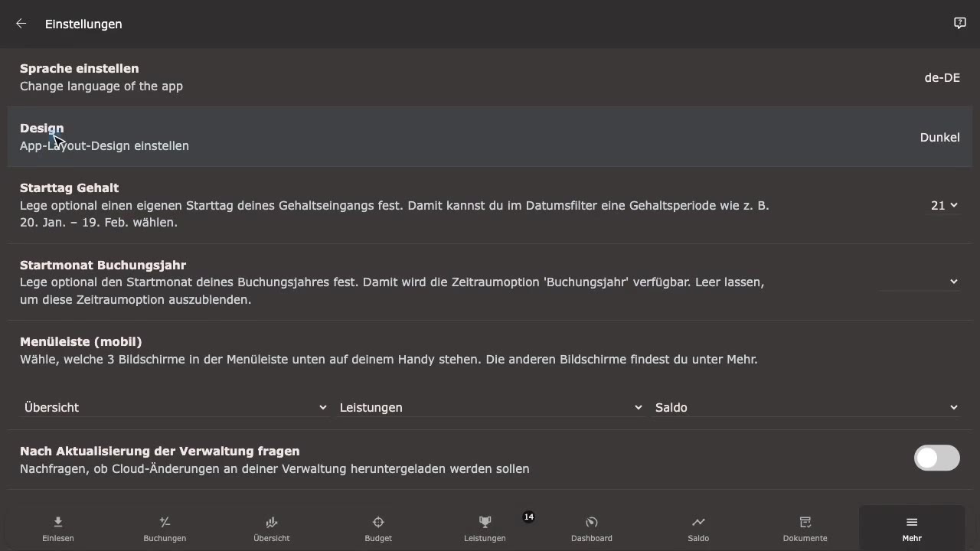The image size is (980, 551).
Task: Open the Leistungen menu bar dropdown
Action: pyautogui.click(x=490, y=407)
